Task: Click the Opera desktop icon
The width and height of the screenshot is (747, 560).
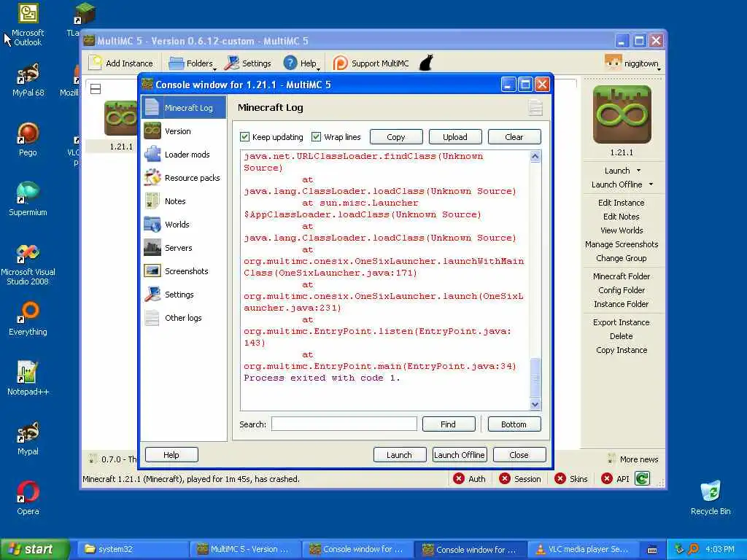Action: coord(28,498)
